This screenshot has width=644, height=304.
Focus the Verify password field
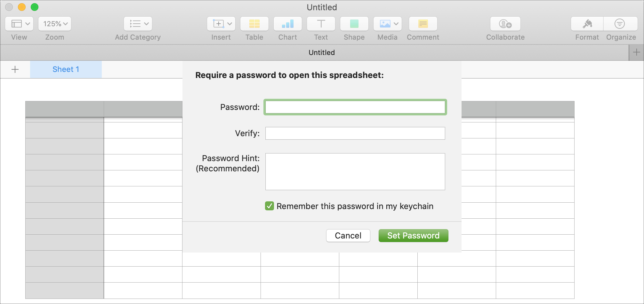pyautogui.click(x=355, y=133)
